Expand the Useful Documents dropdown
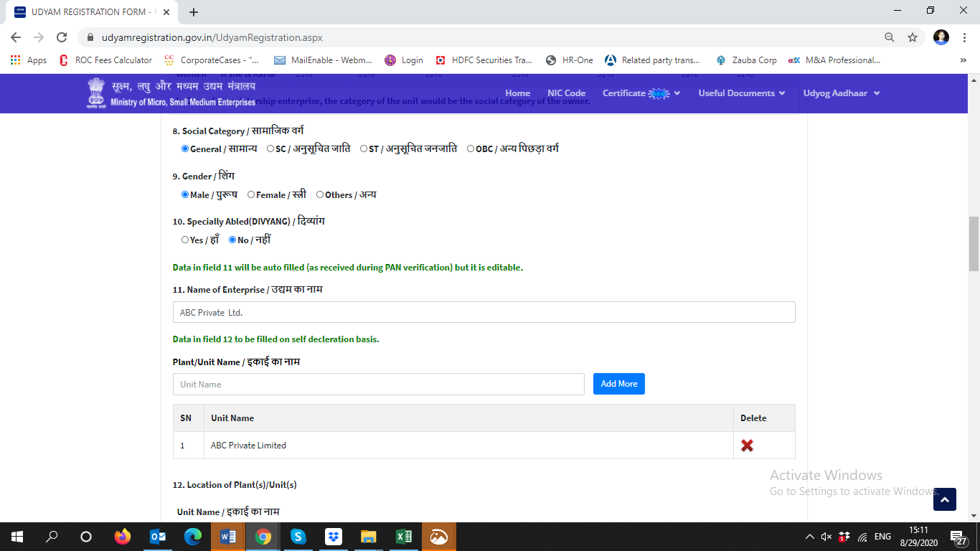 (x=741, y=93)
